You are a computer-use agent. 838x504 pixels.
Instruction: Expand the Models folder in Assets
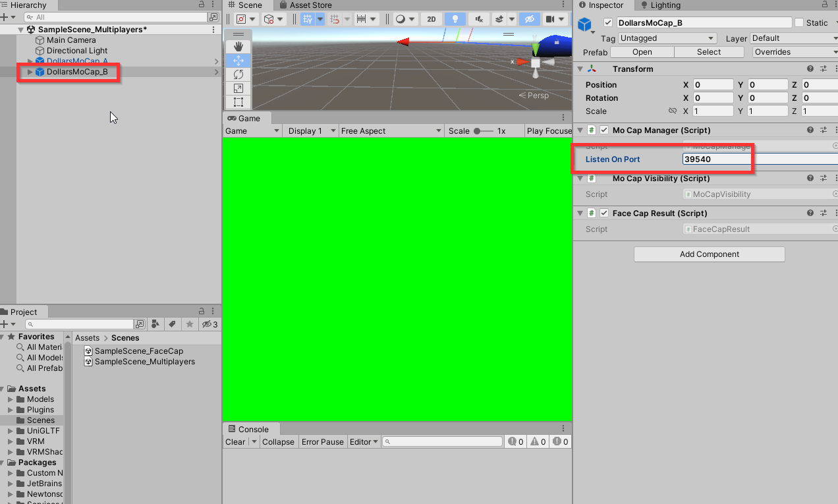11,399
